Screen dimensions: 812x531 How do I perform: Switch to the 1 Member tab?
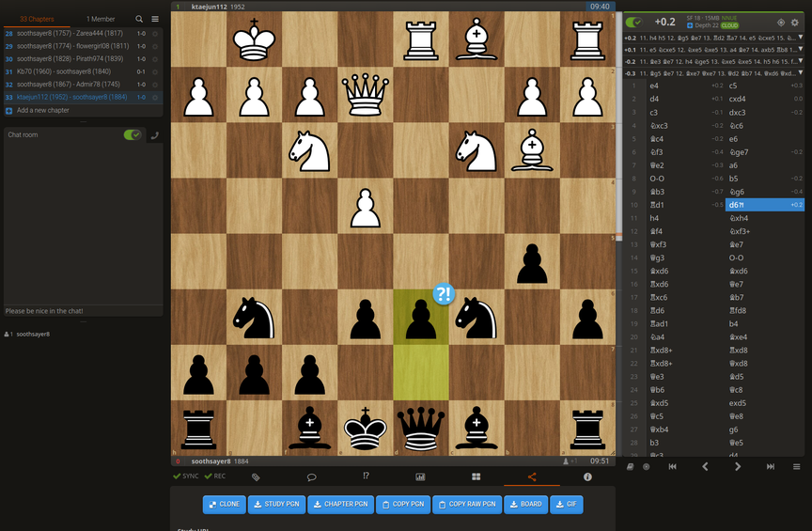pyautogui.click(x=101, y=19)
